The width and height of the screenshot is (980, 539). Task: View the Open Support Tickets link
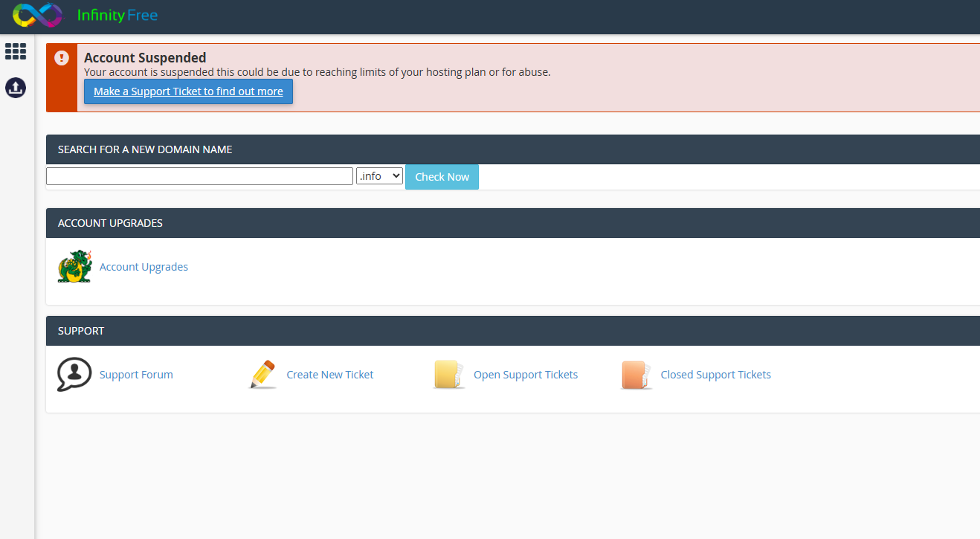526,375
